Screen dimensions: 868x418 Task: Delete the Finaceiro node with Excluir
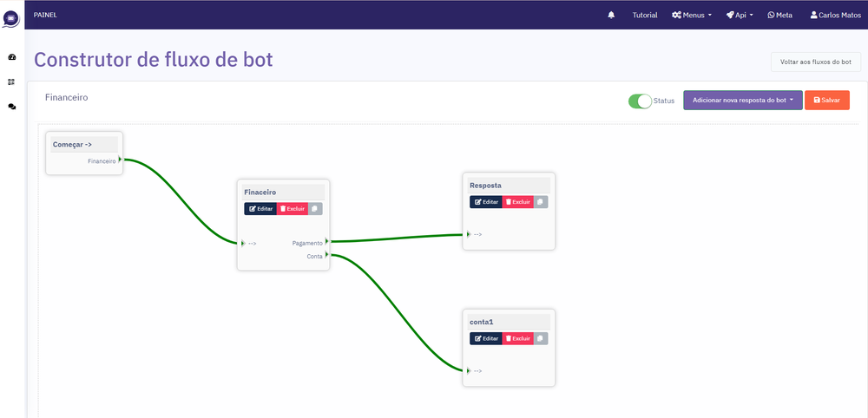[293, 209]
